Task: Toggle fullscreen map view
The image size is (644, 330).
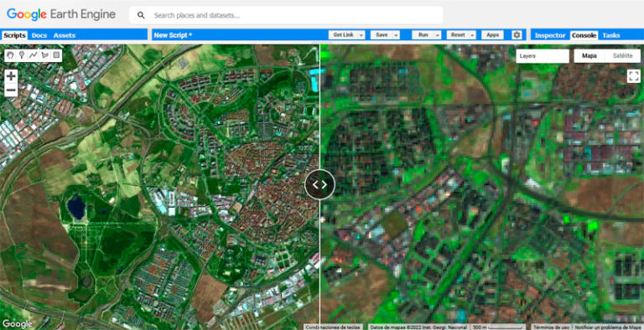Action: (634, 76)
